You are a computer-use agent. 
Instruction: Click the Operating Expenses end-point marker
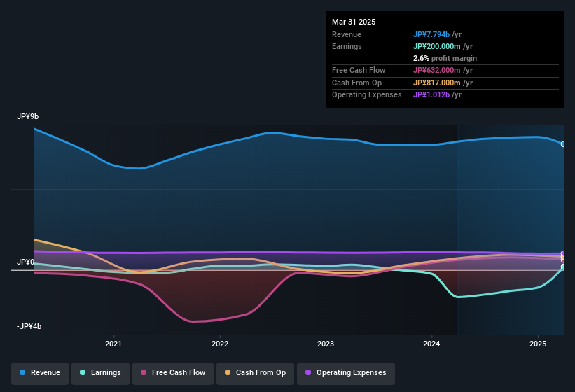click(x=563, y=253)
